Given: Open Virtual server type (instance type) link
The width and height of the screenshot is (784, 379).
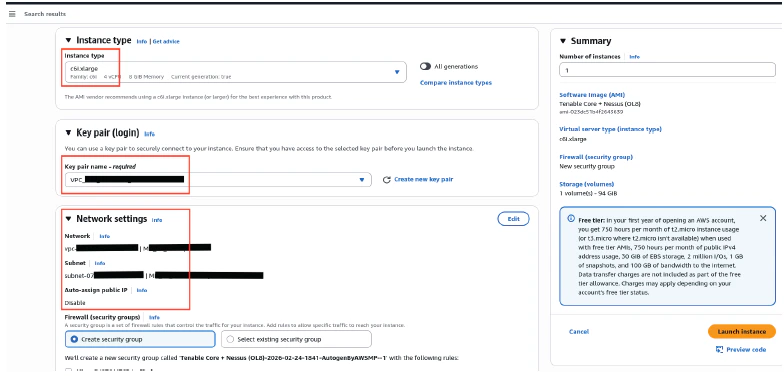Looking at the screenshot, I should (610, 129).
